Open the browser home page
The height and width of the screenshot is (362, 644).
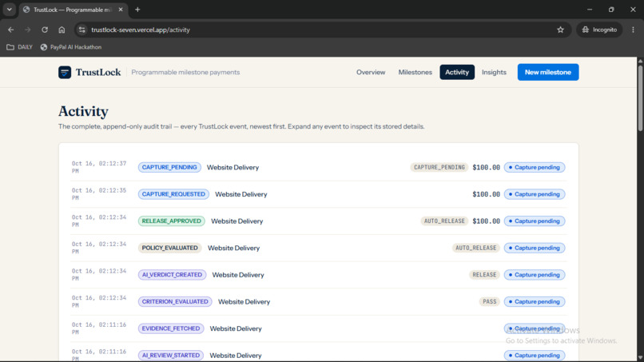(62, 30)
